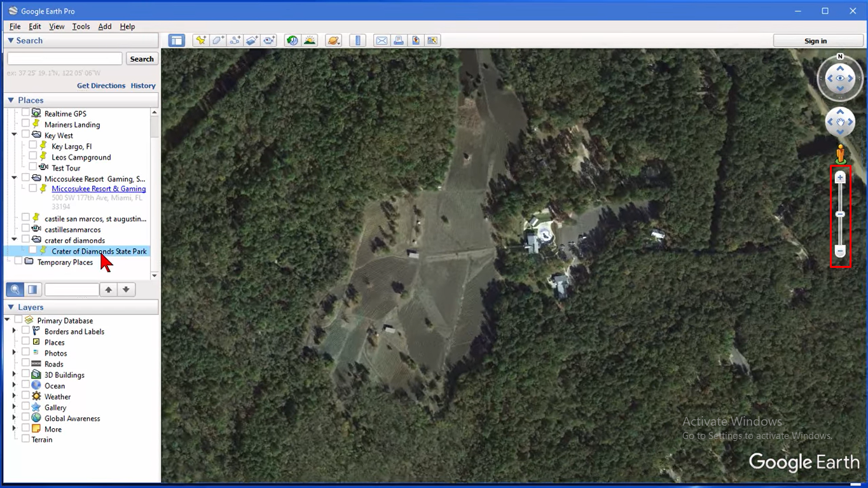The image size is (868, 488).
Task: Click the Sign in button
Action: (816, 41)
